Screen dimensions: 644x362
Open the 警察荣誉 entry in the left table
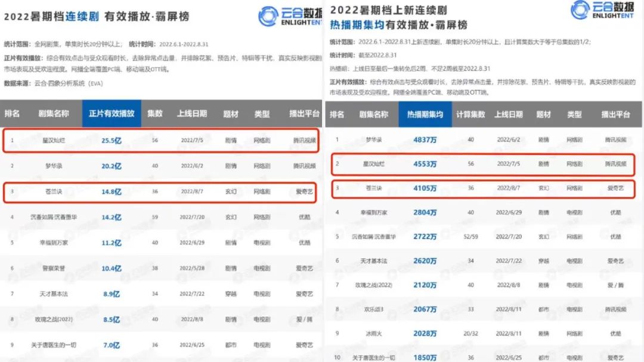tap(54, 268)
